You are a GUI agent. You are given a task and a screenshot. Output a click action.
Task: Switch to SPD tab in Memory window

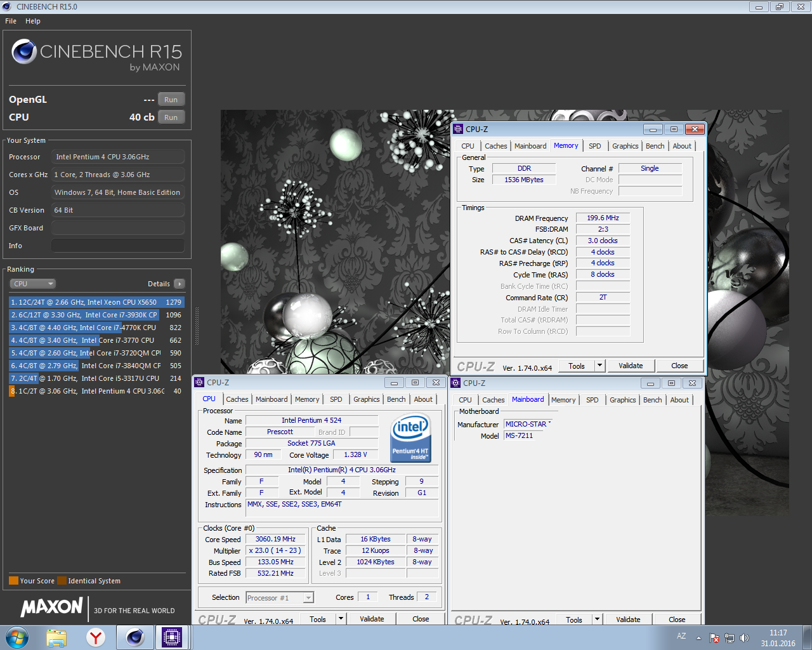[594, 146]
